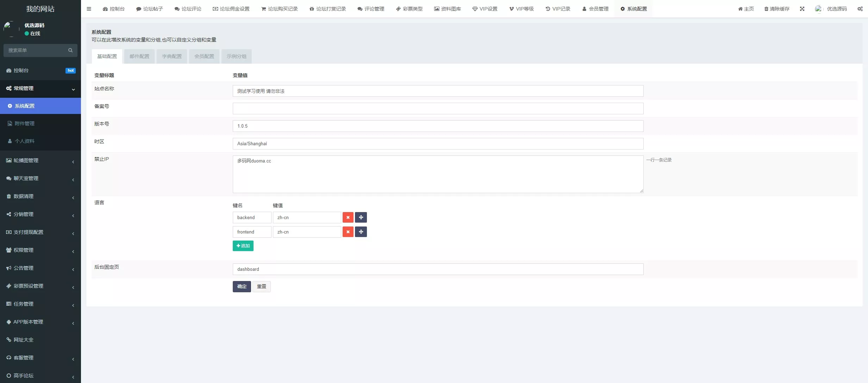The width and height of the screenshot is (868, 383).
Task: Click the fullscreen expand icon in the top bar
Action: pos(802,9)
